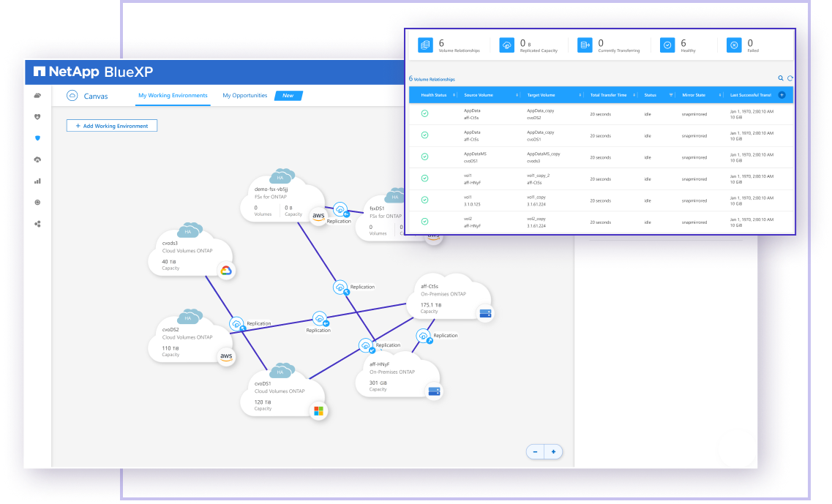Screen dimensions: 832x504
Task: Open the Status column filter
Action: (x=671, y=95)
